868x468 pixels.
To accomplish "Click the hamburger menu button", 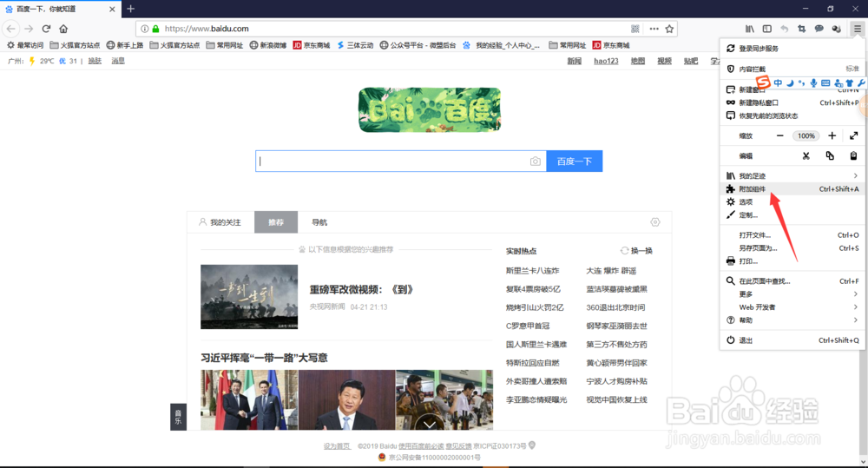I will pyautogui.click(x=858, y=29).
